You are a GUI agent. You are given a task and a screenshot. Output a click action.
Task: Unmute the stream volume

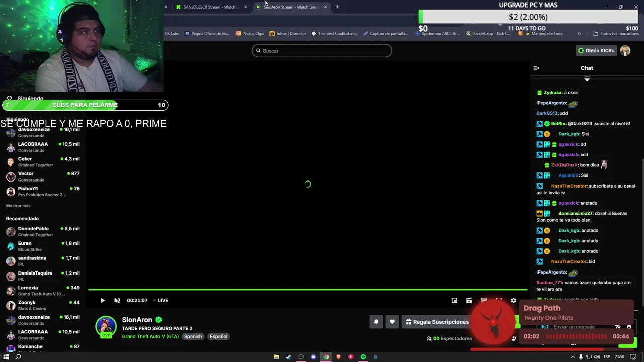pos(117,300)
